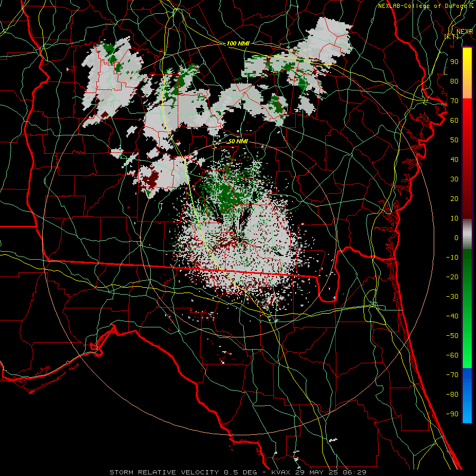Click the -80 value on velocity scale

click(x=452, y=395)
